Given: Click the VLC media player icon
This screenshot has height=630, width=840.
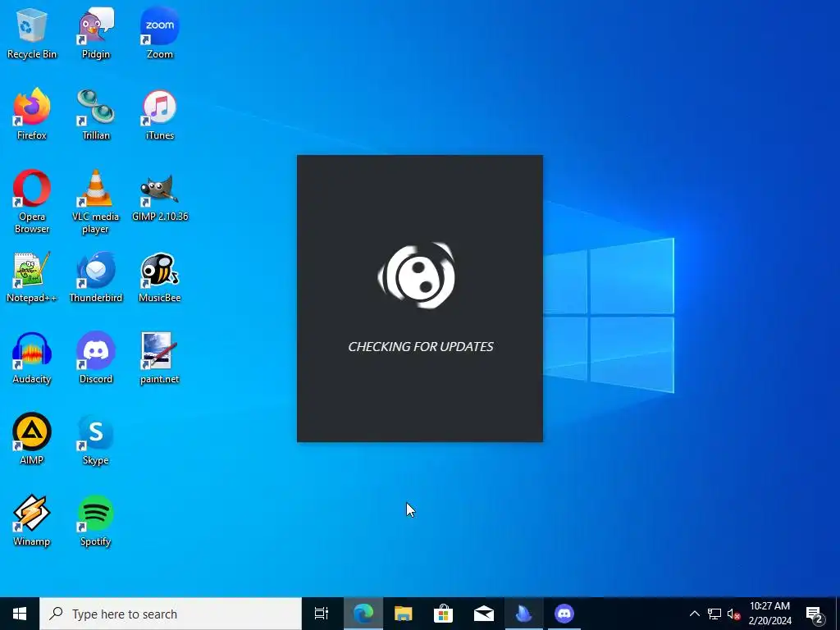Looking at the screenshot, I should click(x=96, y=202).
